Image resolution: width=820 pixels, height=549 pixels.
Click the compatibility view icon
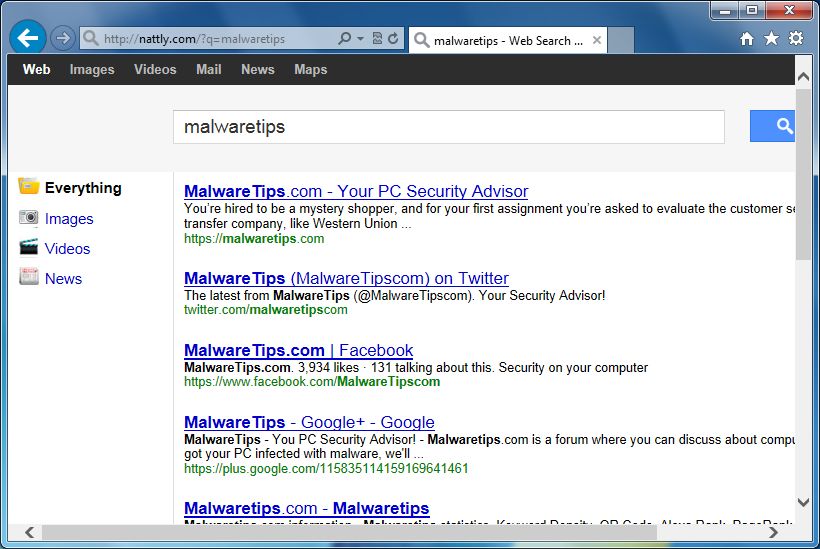click(x=377, y=39)
